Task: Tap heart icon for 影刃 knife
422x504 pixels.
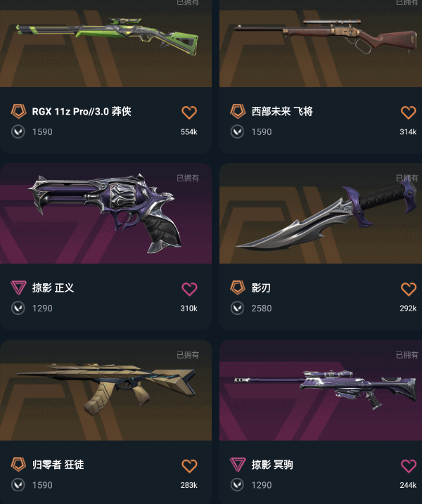Action: (x=409, y=289)
